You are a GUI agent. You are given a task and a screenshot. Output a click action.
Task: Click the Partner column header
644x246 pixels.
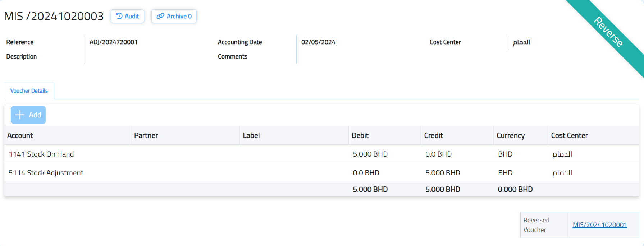[146, 135]
